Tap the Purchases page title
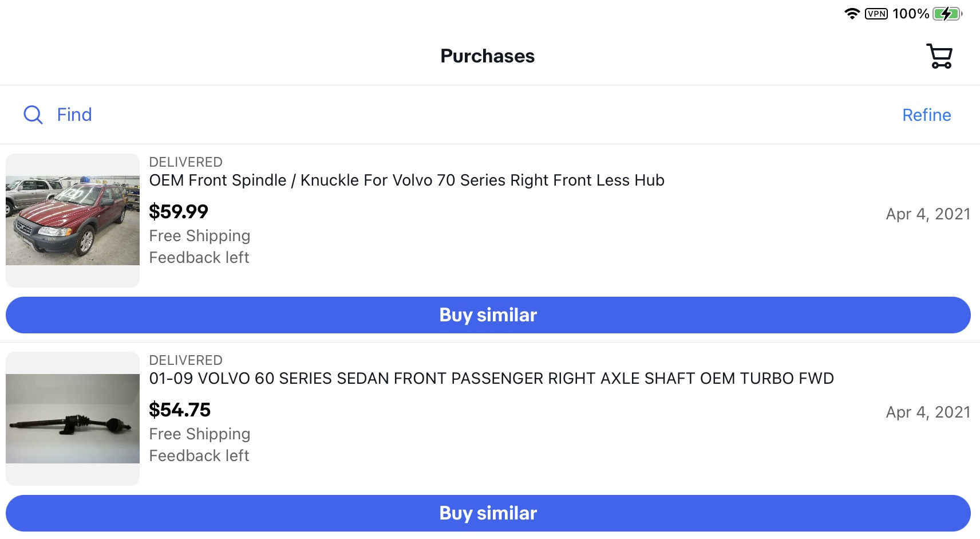This screenshot has width=980, height=539. 487,56
